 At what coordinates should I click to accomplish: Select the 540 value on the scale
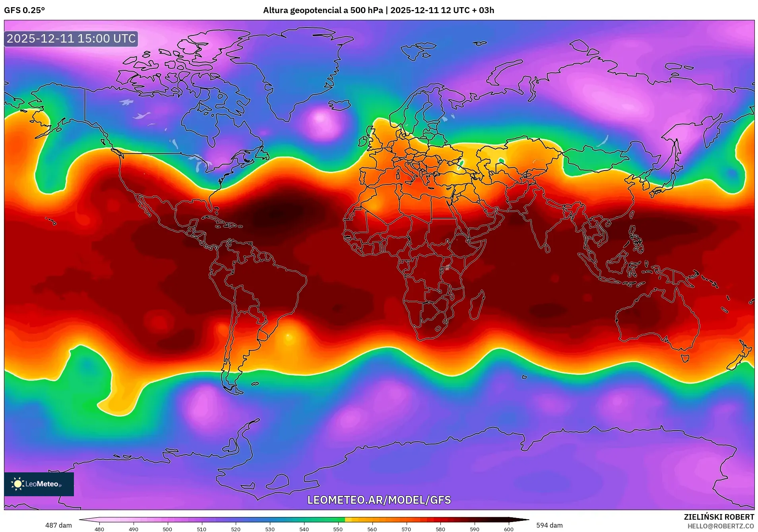click(303, 530)
